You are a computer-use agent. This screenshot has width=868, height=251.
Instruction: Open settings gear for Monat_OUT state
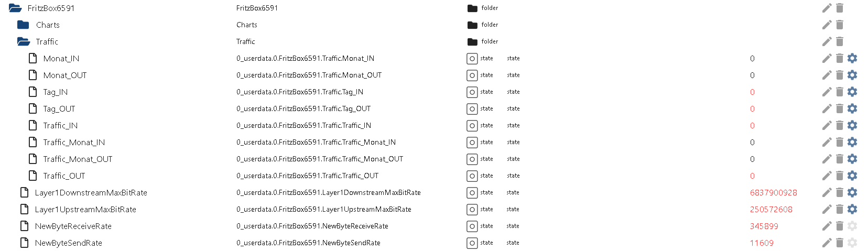[852, 75]
